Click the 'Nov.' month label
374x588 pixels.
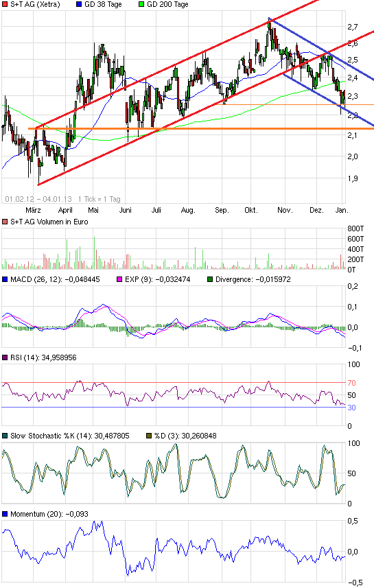click(285, 211)
